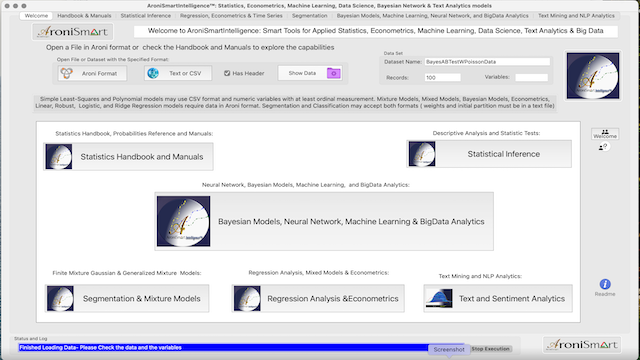Open the Statistical Inference module
The width and height of the screenshot is (640, 360).
tap(489, 154)
